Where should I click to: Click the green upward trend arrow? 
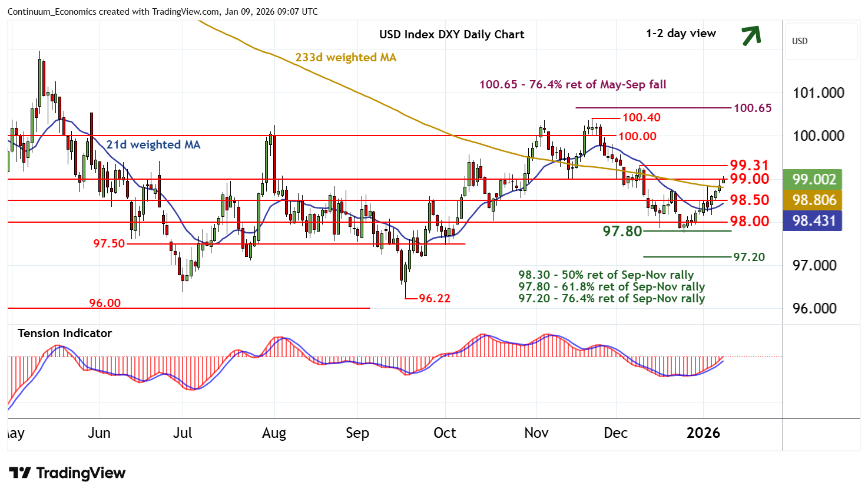coord(751,35)
